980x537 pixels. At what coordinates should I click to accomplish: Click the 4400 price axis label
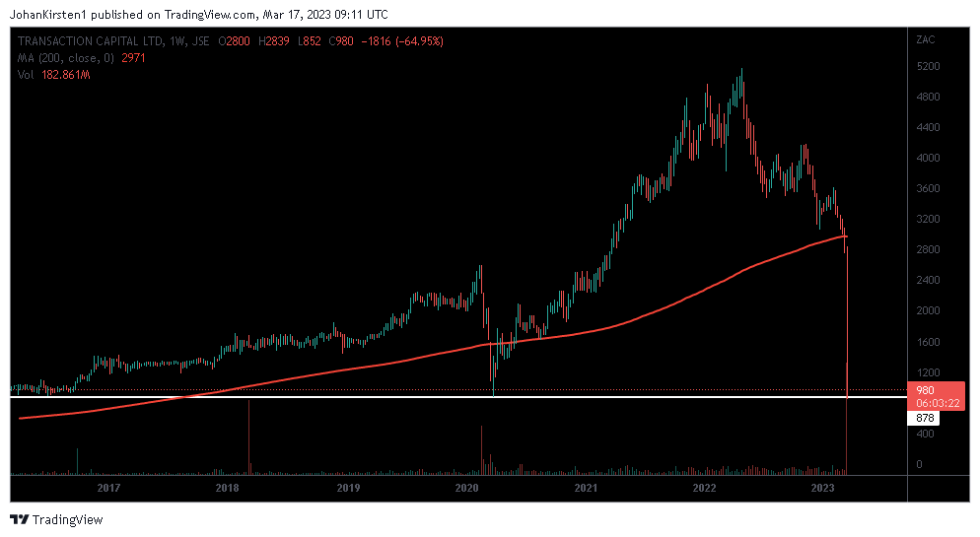tap(928, 127)
